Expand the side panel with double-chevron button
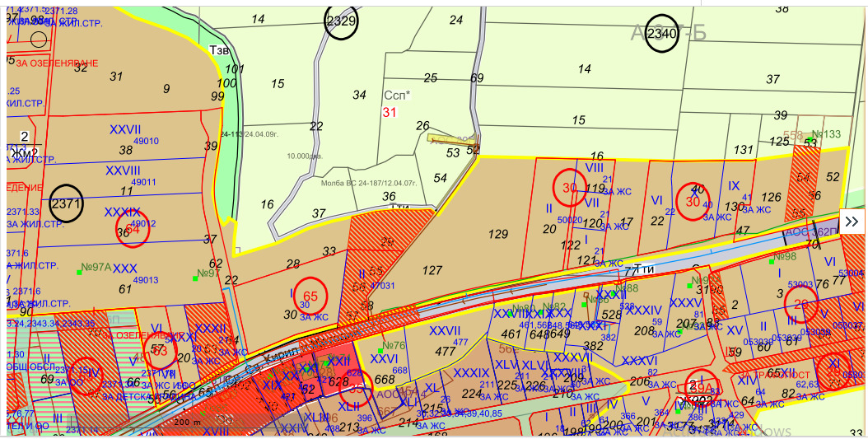 852,222
